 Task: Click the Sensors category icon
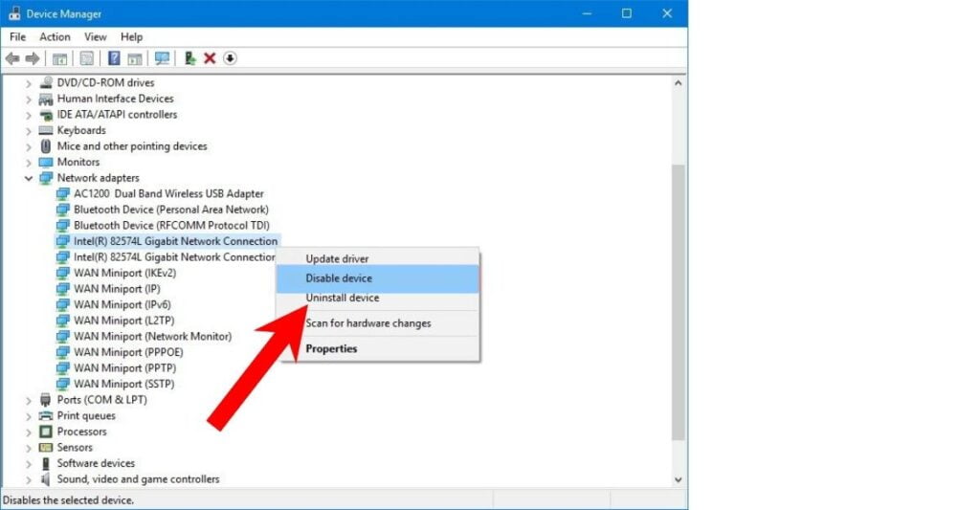[46, 448]
